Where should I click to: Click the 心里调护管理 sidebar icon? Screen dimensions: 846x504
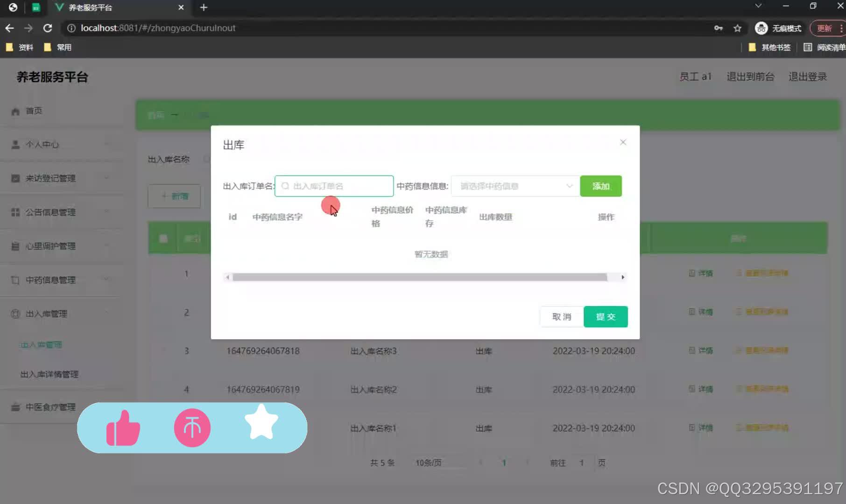(15, 246)
